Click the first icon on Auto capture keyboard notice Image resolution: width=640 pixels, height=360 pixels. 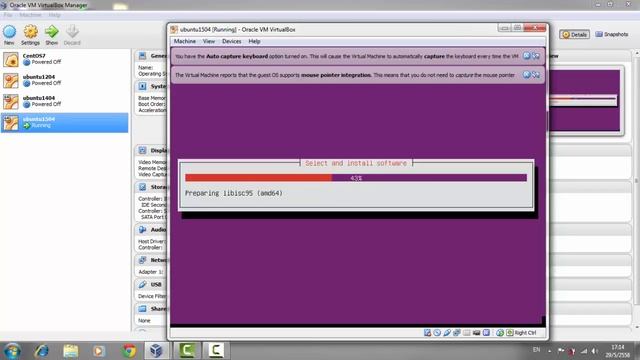527,56
